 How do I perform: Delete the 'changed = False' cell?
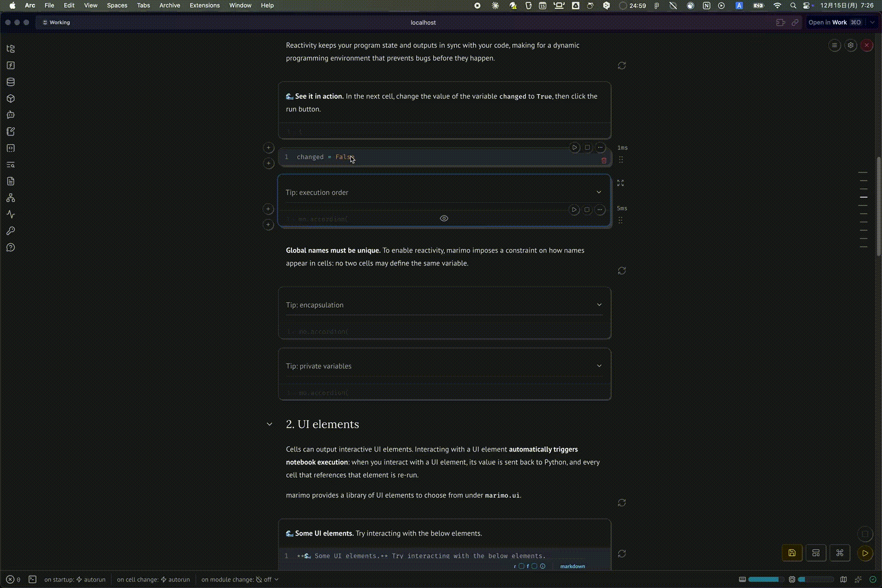click(604, 160)
